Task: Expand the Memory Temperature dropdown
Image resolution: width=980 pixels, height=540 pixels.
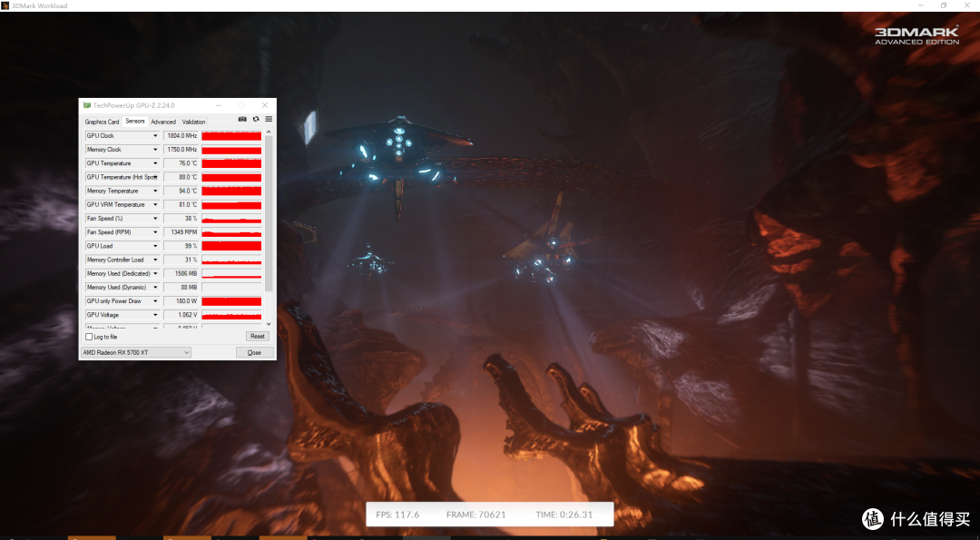Action: (155, 191)
